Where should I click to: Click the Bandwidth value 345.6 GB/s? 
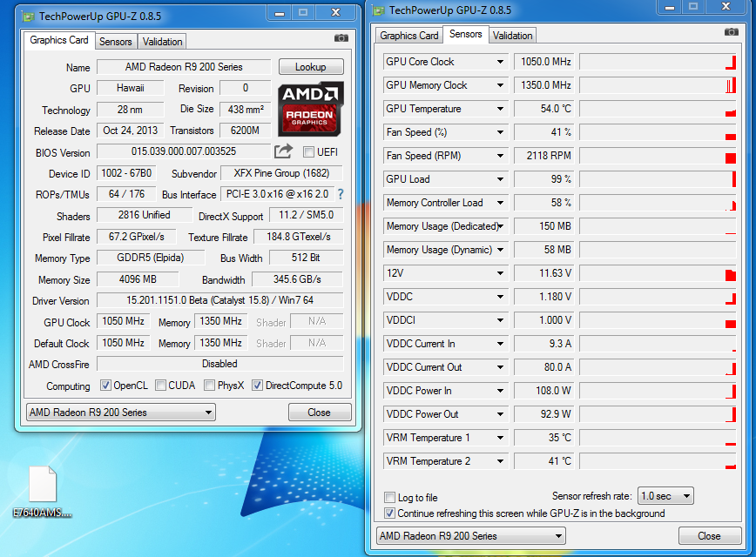point(298,279)
